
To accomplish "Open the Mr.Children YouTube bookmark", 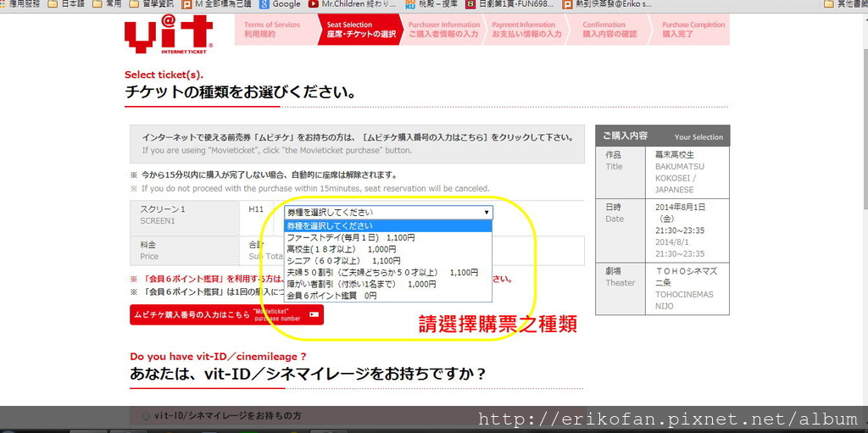I will (x=352, y=4).
